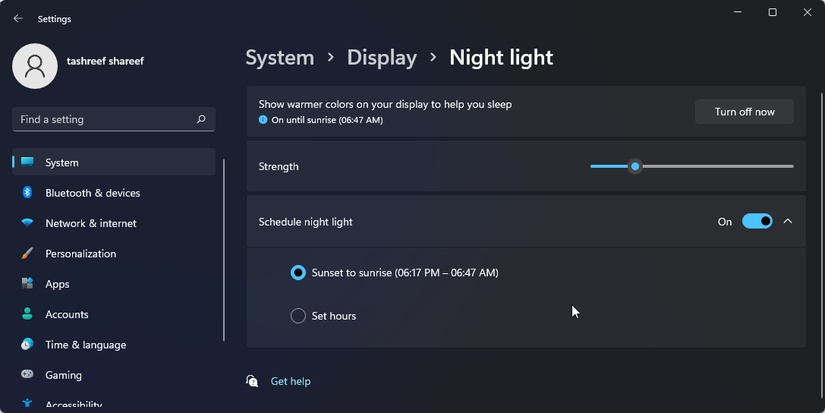Go to Display in the breadcrumb

tap(382, 58)
